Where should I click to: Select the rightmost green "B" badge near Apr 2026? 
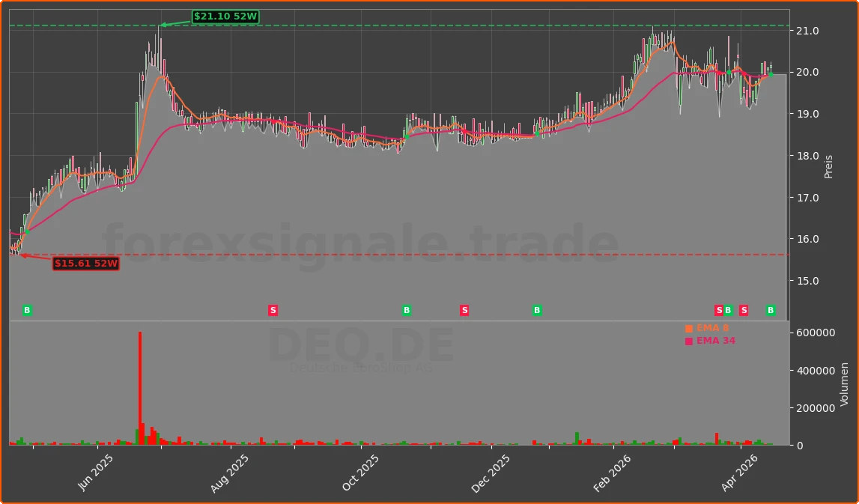point(769,309)
